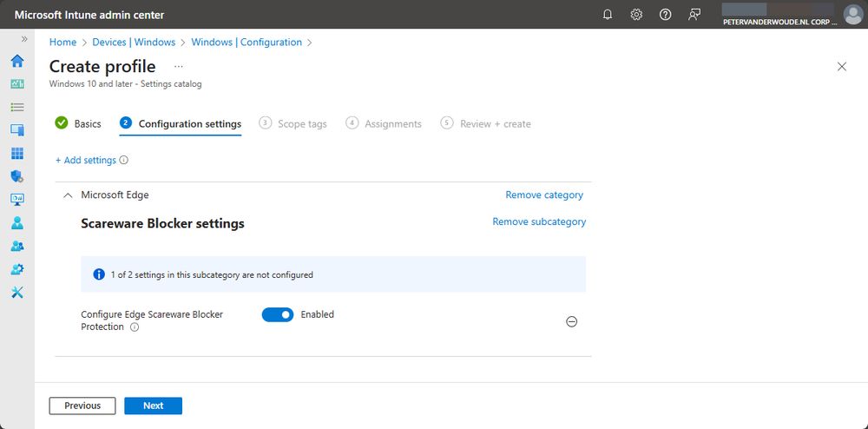Open Endpoint security shield icon

tap(17, 176)
